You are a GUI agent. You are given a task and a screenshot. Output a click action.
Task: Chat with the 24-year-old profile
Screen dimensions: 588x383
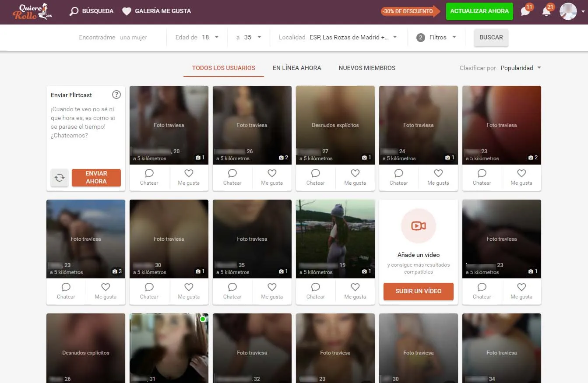pos(399,178)
